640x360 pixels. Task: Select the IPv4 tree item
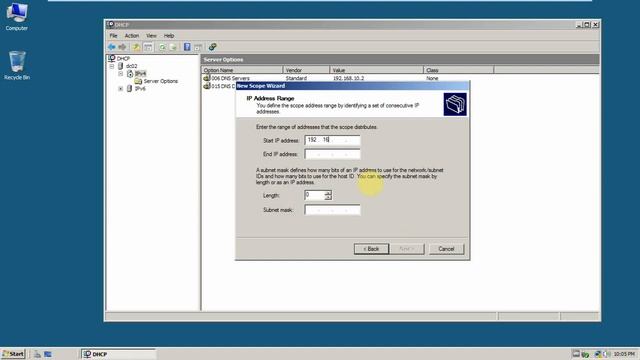pos(140,74)
